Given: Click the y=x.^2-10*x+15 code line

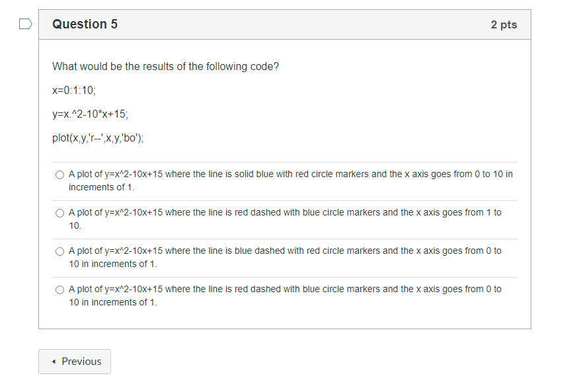Looking at the screenshot, I should click(x=90, y=114).
